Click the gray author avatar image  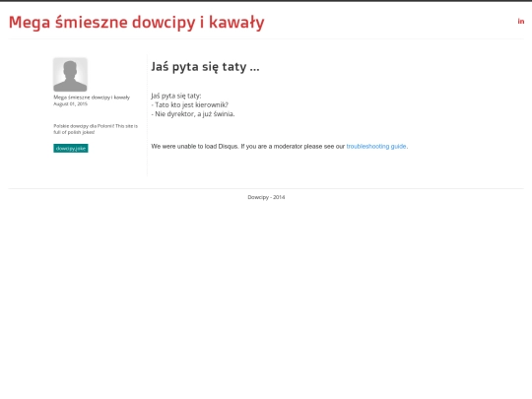(x=70, y=75)
